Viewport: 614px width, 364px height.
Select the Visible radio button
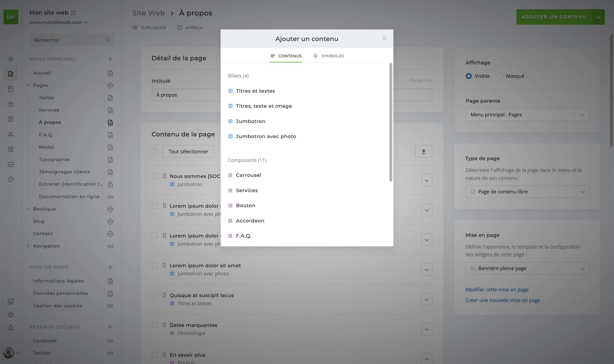[469, 76]
